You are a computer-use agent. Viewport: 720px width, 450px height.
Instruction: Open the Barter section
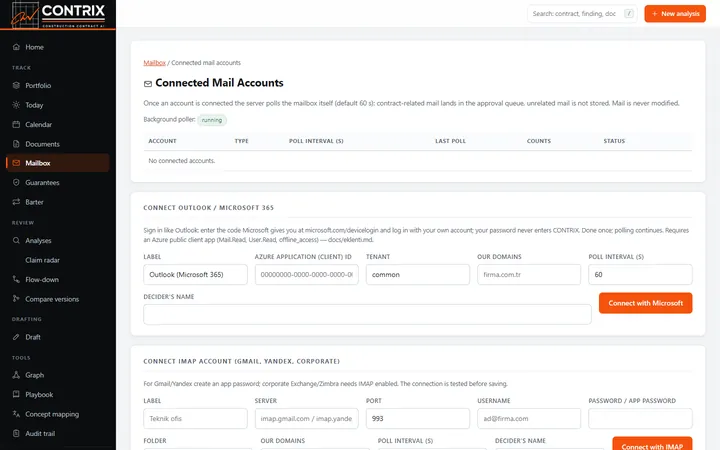point(58,202)
